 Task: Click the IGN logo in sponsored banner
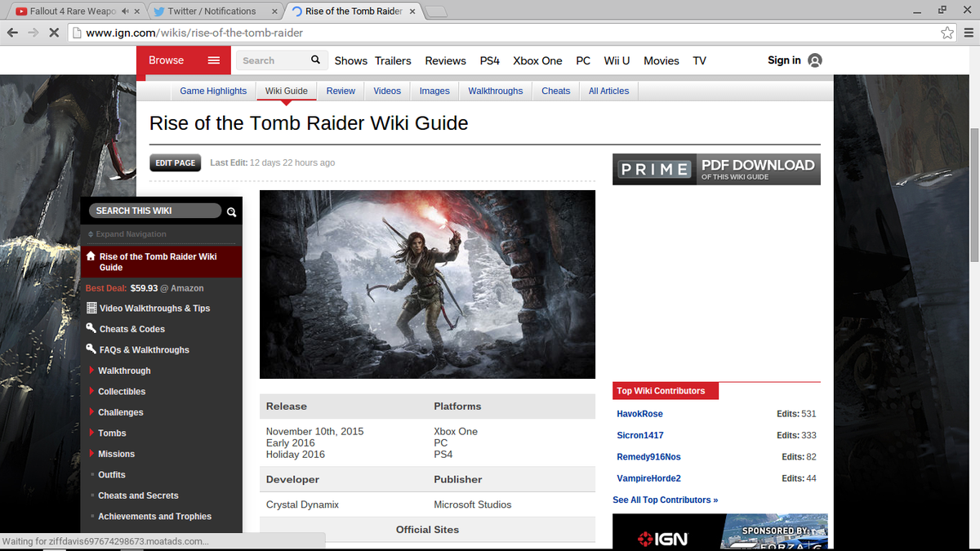point(662,539)
